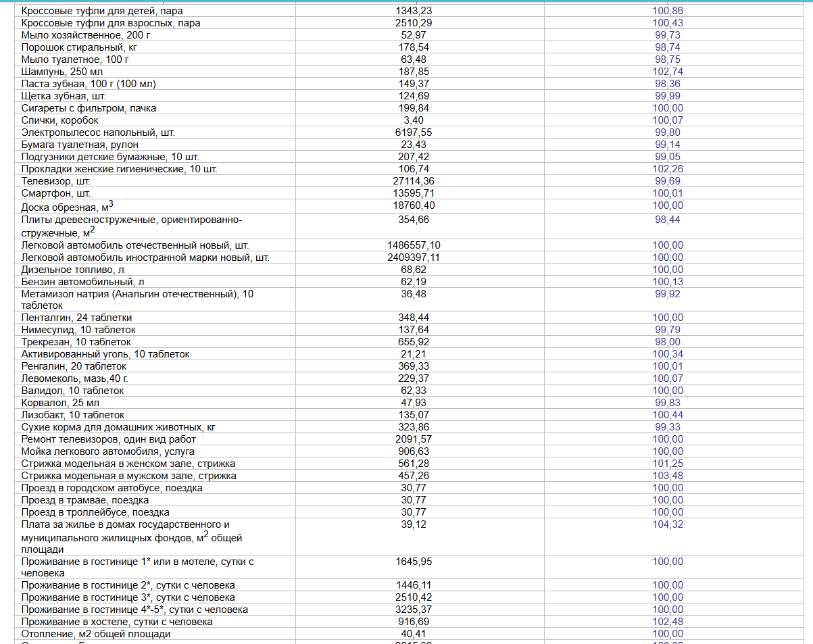Select the price 27114,36 for television

click(x=415, y=181)
